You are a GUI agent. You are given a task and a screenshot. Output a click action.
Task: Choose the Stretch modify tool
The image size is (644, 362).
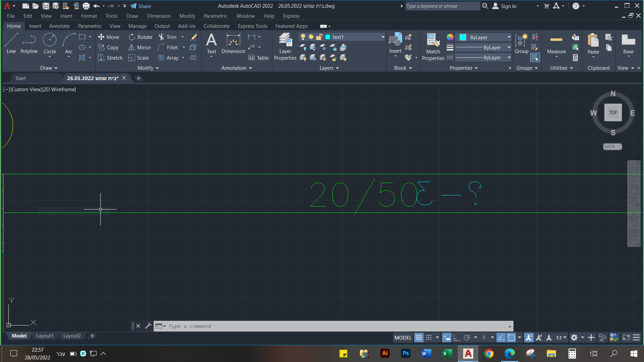click(x=110, y=58)
